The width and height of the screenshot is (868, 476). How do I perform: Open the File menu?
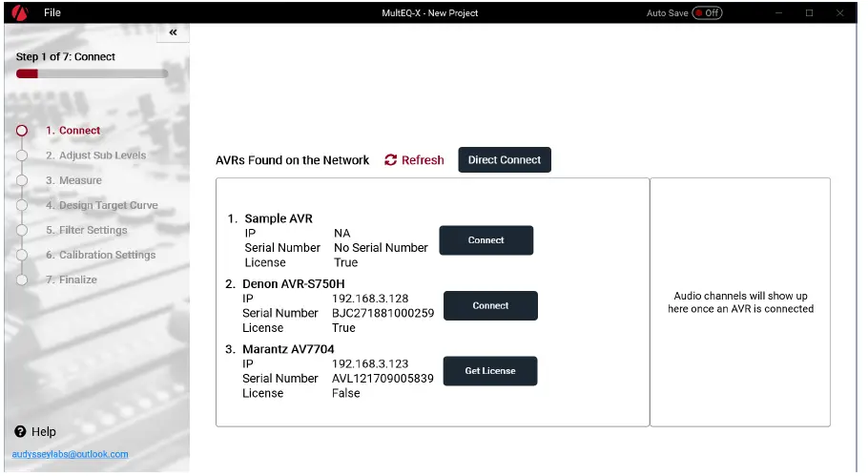52,12
